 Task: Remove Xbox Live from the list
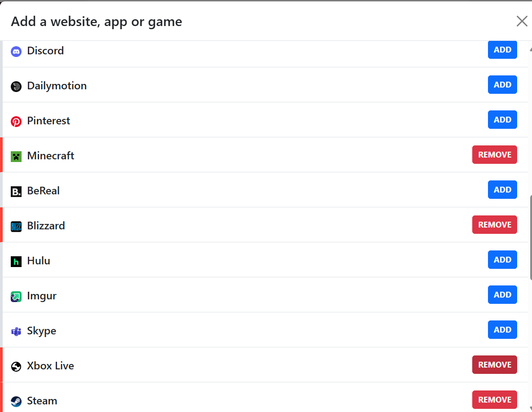tap(494, 364)
